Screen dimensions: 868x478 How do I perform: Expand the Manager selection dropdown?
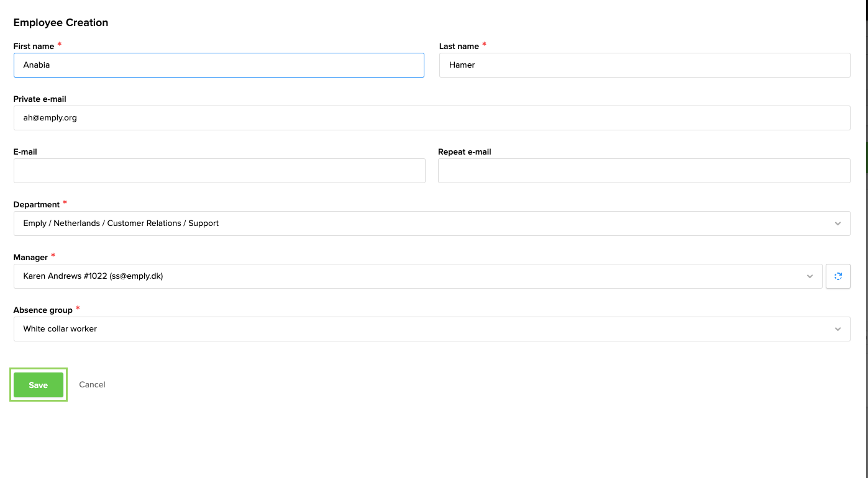(x=810, y=276)
